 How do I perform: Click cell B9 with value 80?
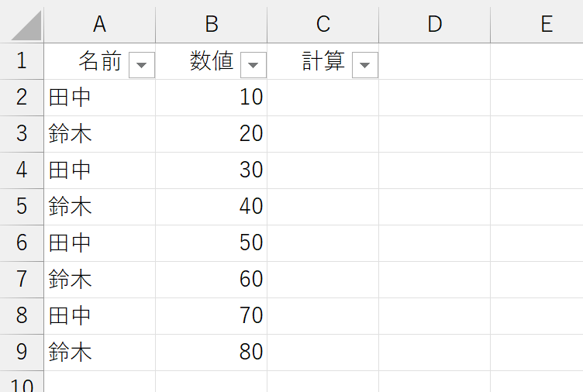[x=211, y=352]
